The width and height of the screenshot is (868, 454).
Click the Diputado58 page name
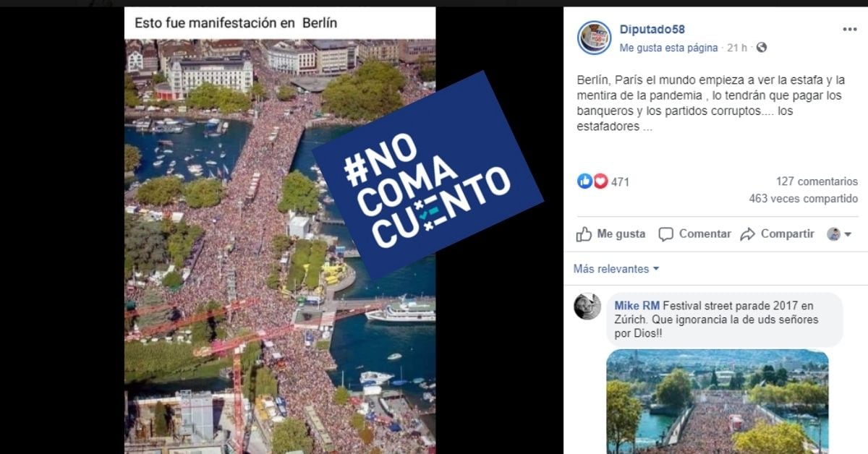[x=652, y=30]
